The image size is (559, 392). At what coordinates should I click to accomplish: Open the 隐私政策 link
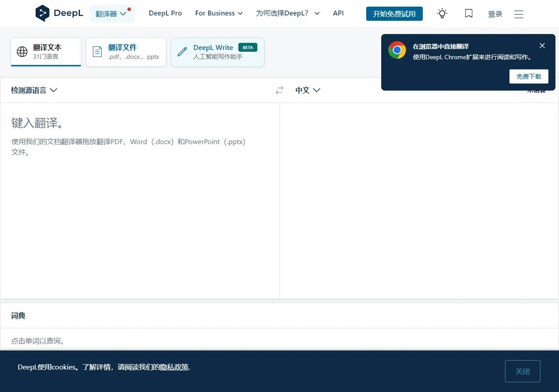(174, 367)
